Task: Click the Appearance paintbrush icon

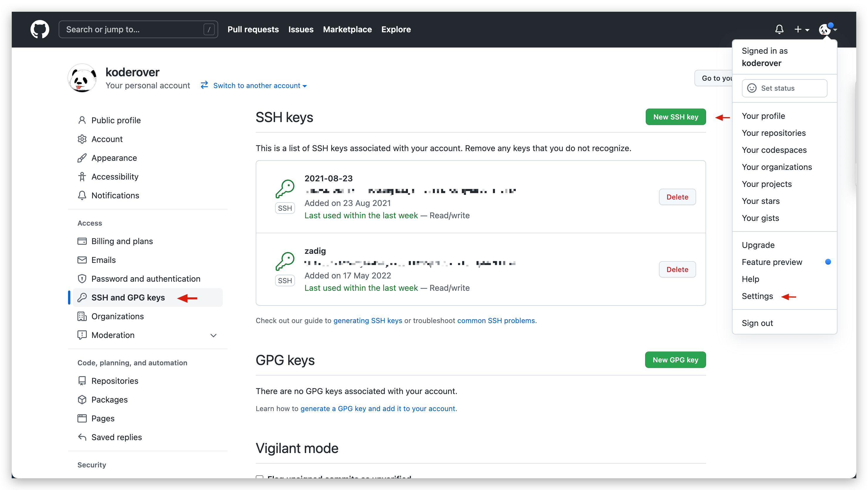Action: [82, 158]
